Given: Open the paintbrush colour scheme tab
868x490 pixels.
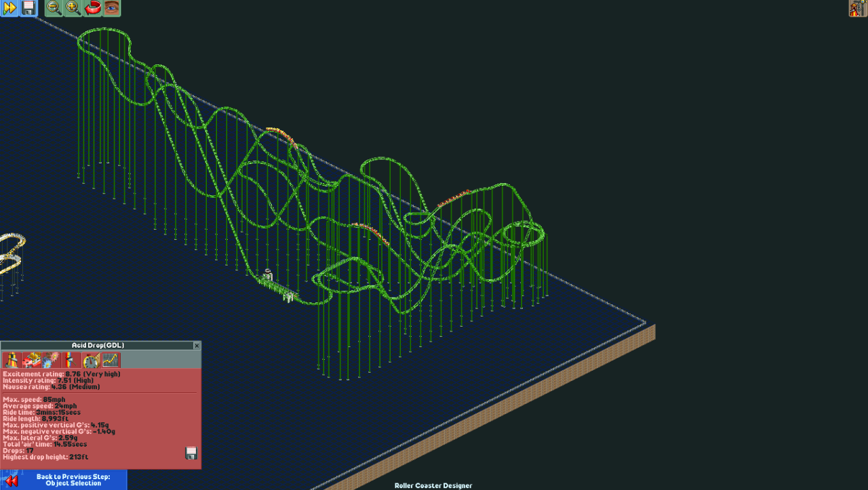Looking at the screenshot, I should pos(71,360).
